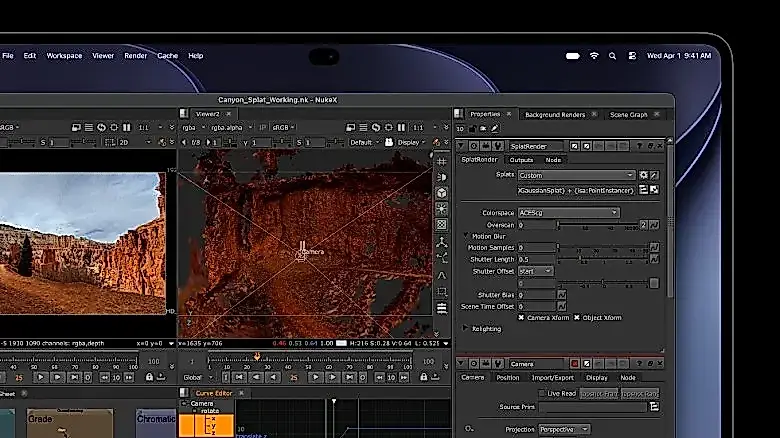The height and width of the screenshot is (438, 780).
Task: Click the Grade node in the node graph
Action: [x=70, y=423]
